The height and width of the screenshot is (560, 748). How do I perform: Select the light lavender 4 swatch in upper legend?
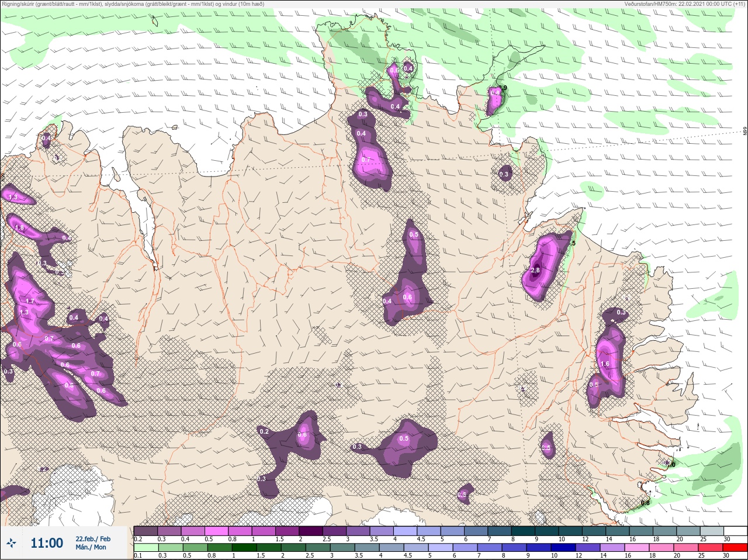(406, 531)
